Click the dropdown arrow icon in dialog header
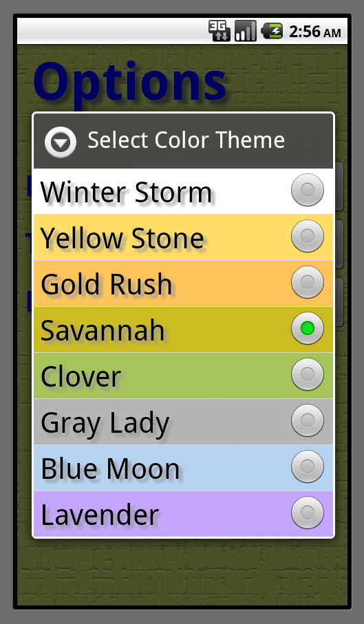 pyautogui.click(x=61, y=142)
